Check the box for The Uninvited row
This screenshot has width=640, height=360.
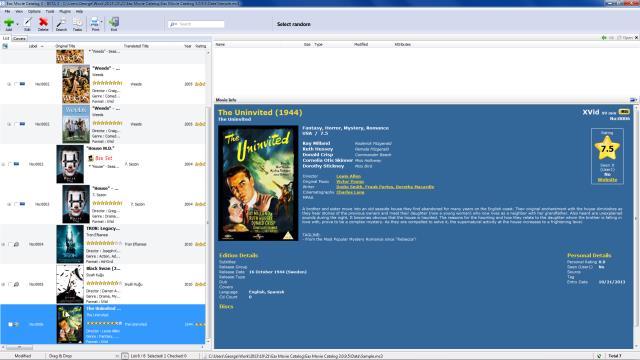tap(10, 324)
